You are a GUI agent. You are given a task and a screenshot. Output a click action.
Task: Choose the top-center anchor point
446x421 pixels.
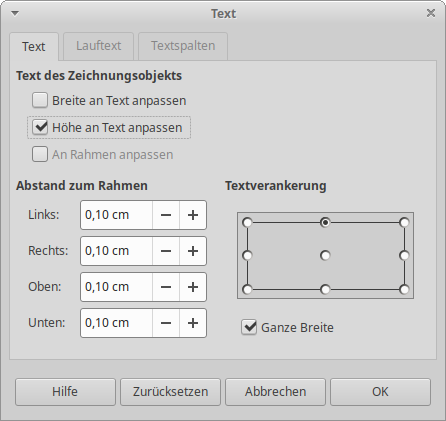pos(325,222)
